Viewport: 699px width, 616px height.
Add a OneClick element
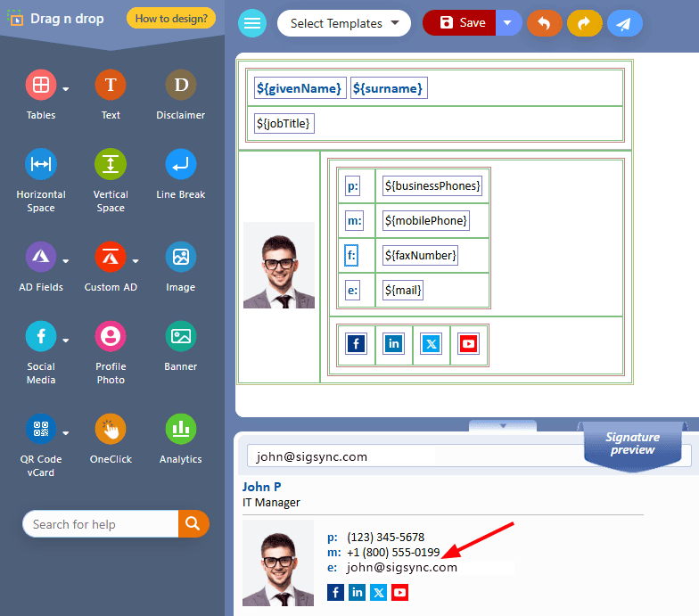[x=111, y=429]
